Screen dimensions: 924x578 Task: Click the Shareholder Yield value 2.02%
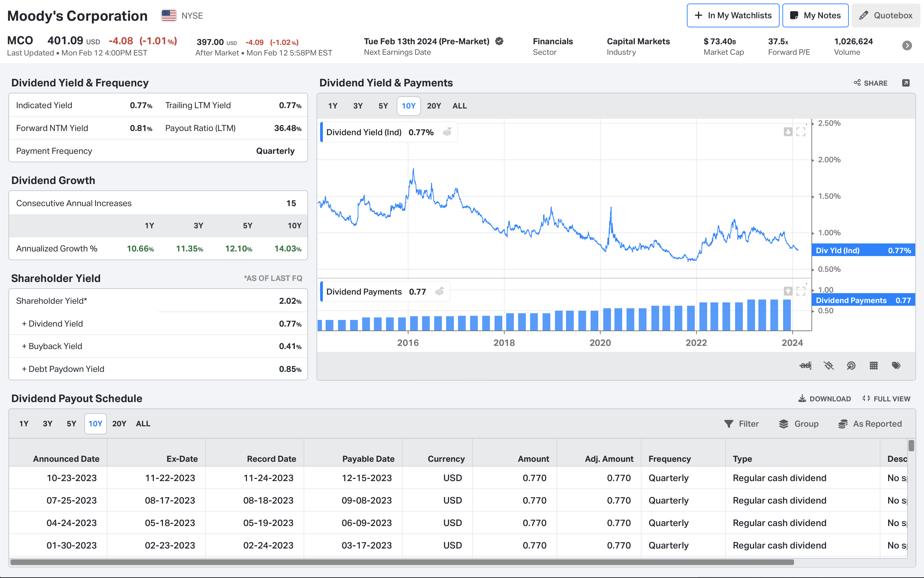(x=290, y=301)
